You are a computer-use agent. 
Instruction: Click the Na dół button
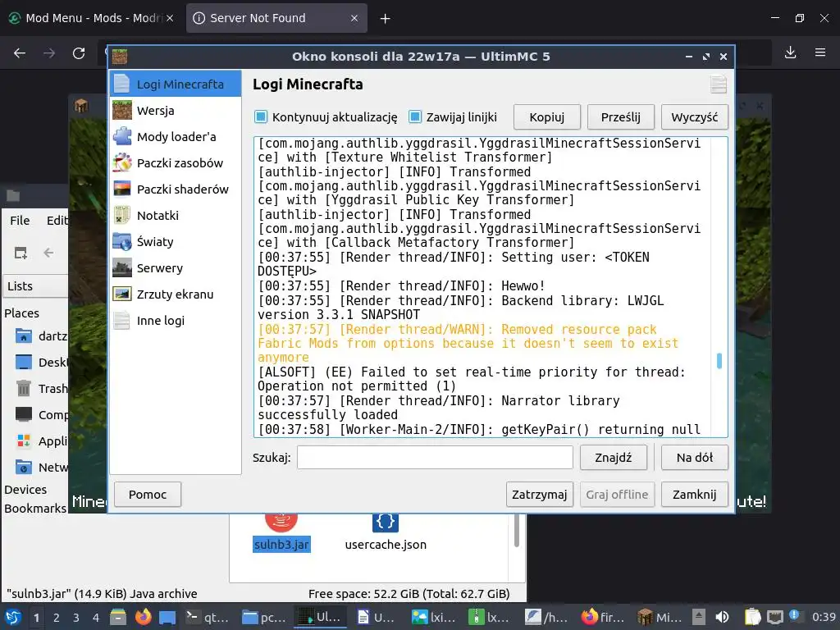(694, 458)
